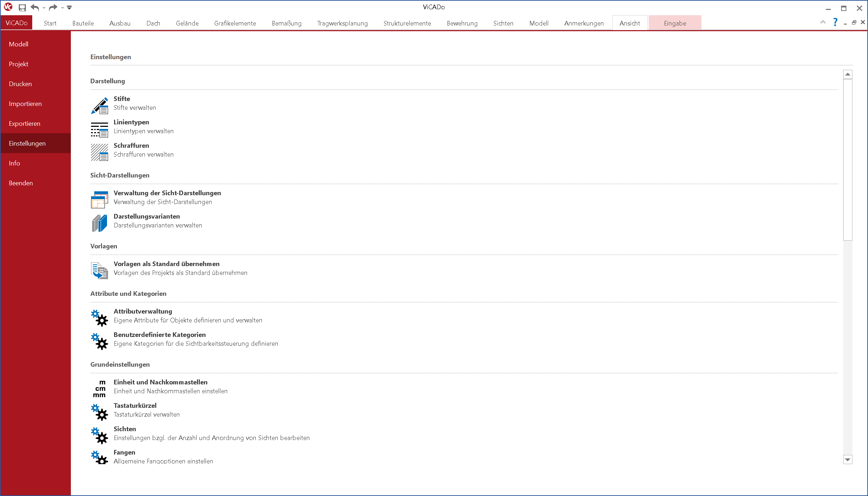
Task: Switch to the Tragwerksplanung ribbon tab
Action: point(343,23)
